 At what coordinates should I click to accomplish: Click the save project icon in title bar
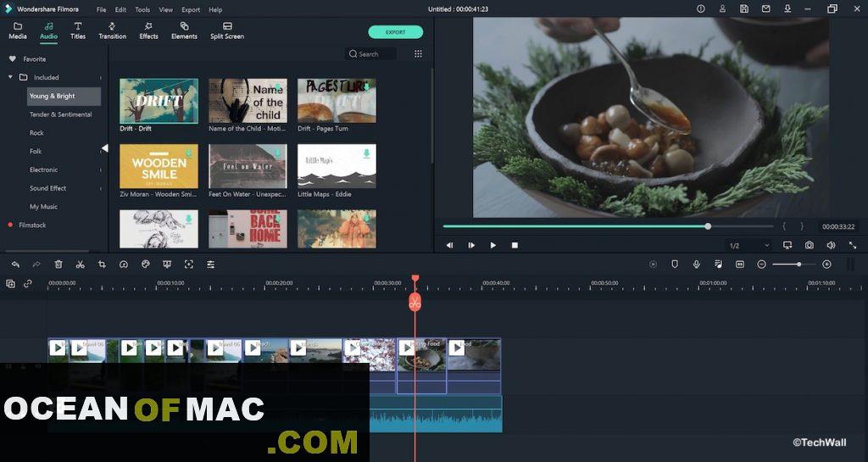click(x=744, y=8)
